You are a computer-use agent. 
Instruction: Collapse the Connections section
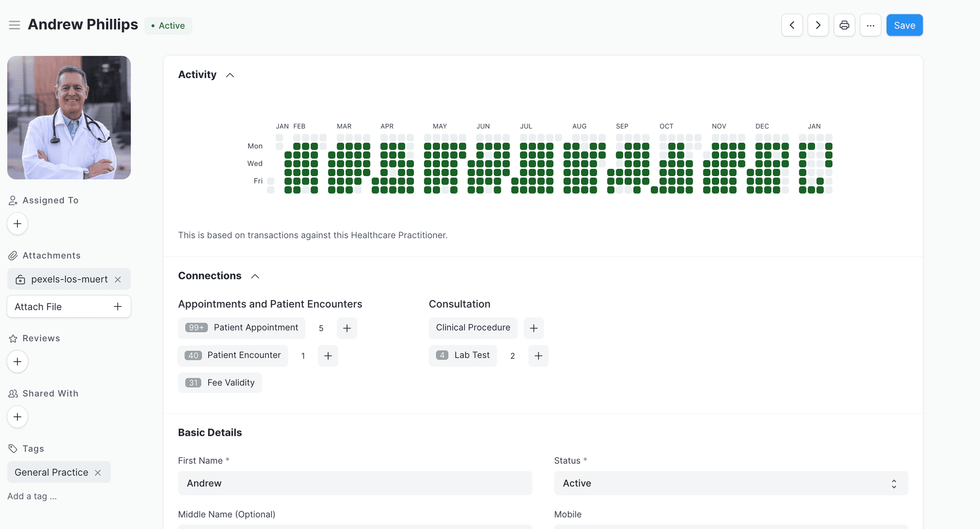[x=255, y=276]
